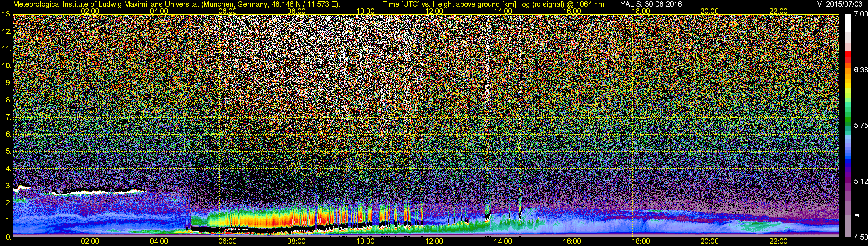The image size is (868, 246).
Task: Click the 16:00 label on the top time axis
Action: [x=572, y=11]
